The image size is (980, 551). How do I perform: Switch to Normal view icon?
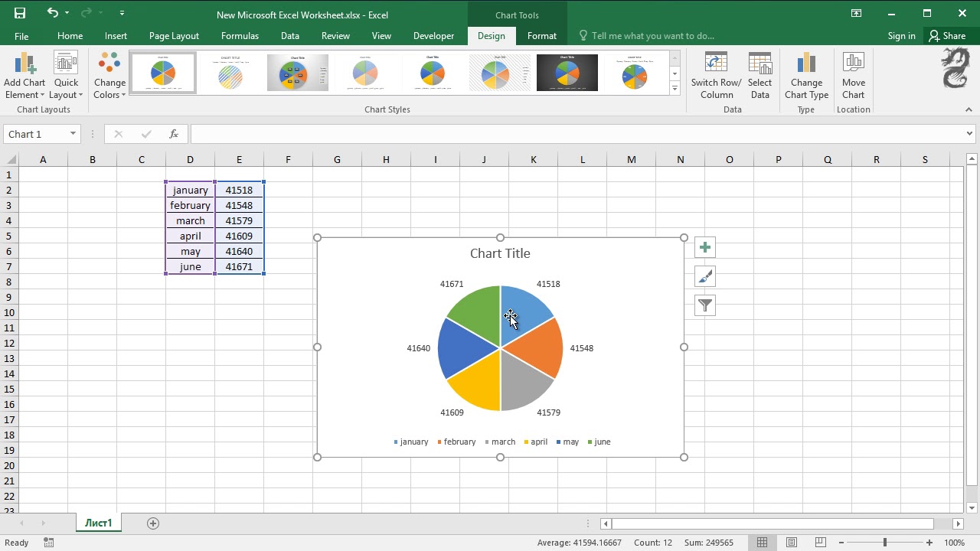762,543
